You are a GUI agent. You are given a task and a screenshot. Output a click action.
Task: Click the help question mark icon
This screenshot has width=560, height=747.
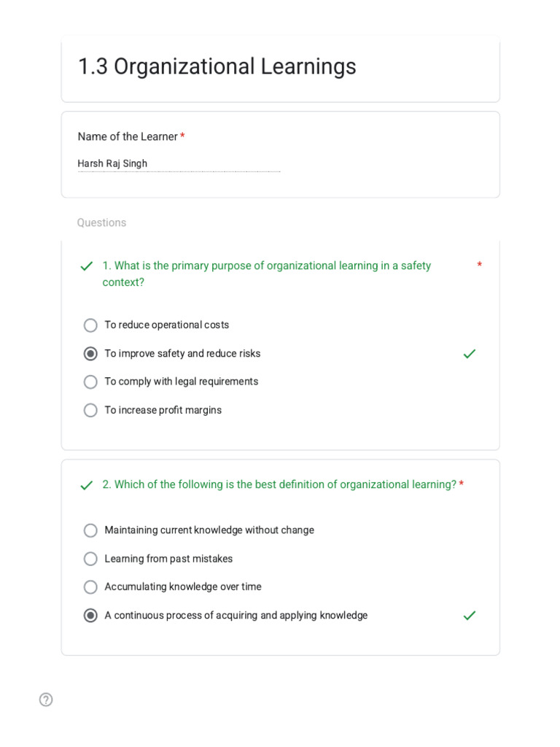click(46, 700)
